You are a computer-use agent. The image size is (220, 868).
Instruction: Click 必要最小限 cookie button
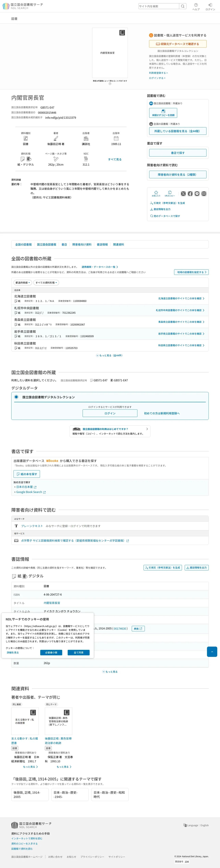[x=51, y=653]
